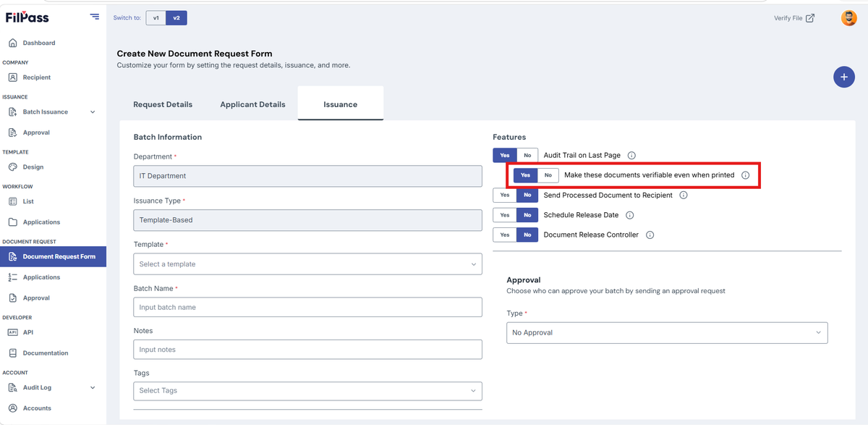Set Send Processed Document to Recipient Yes
This screenshot has height=425, width=868.
pos(505,195)
